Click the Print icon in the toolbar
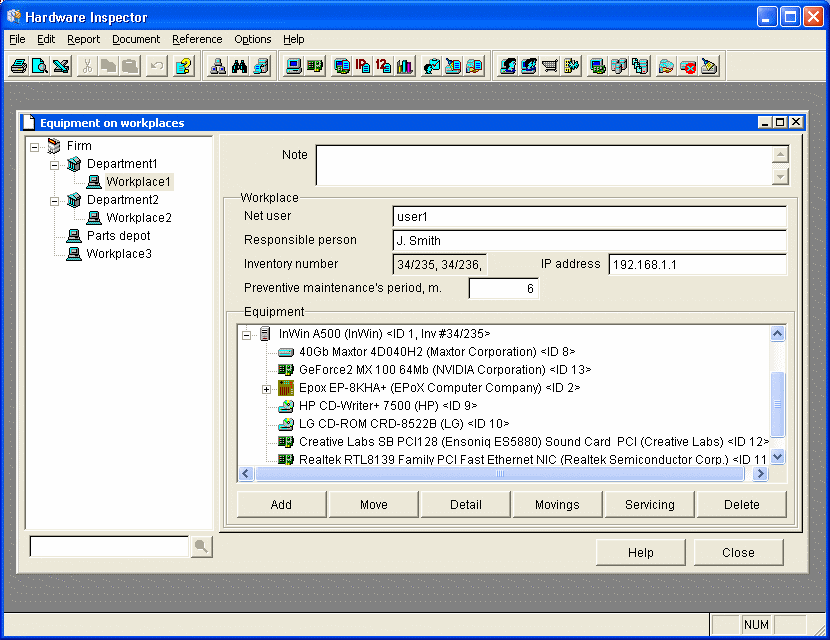Image resolution: width=830 pixels, height=640 pixels. coord(19,66)
